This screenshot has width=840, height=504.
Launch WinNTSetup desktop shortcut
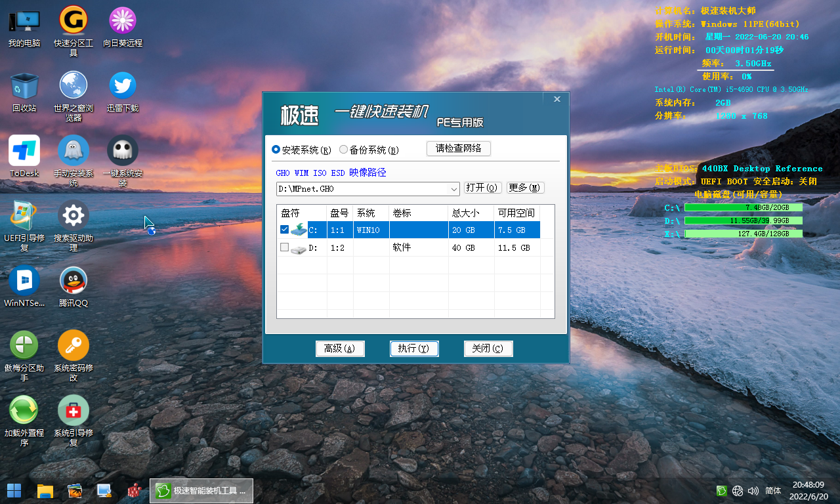pyautogui.click(x=24, y=287)
